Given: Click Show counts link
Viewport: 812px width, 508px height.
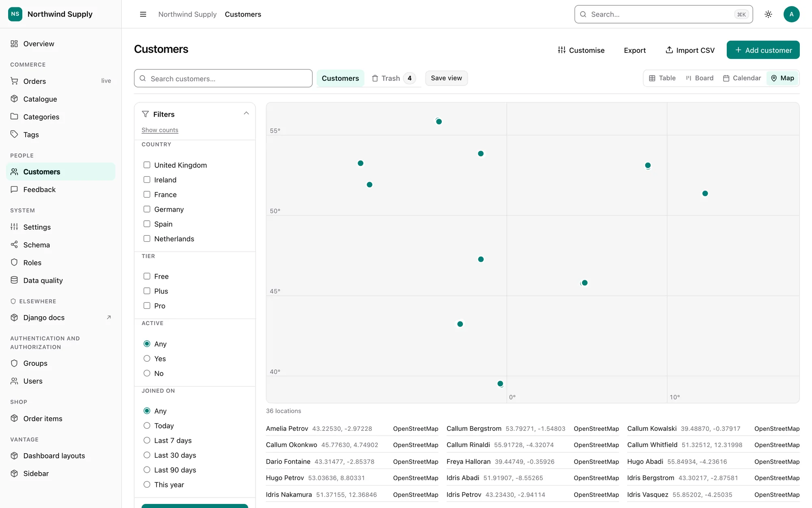Looking at the screenshot, I should [160, 130].
